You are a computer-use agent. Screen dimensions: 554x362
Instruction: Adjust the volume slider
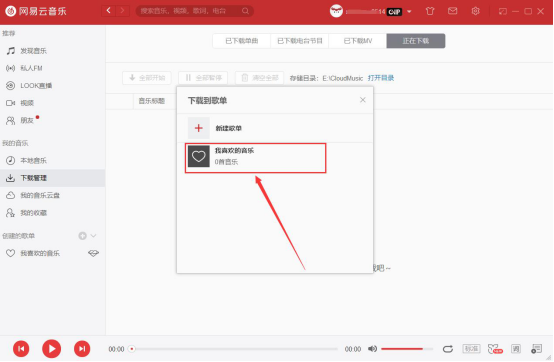coord(407,349)
